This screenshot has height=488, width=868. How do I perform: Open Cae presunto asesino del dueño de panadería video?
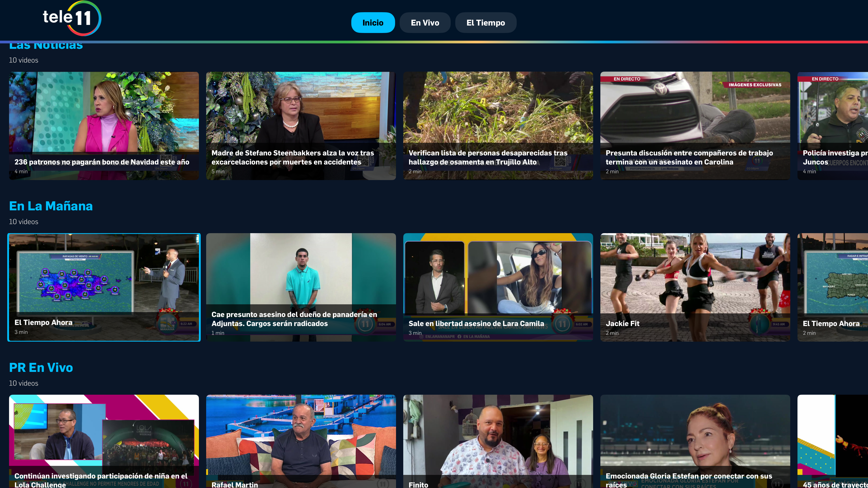tap(301, 287)
